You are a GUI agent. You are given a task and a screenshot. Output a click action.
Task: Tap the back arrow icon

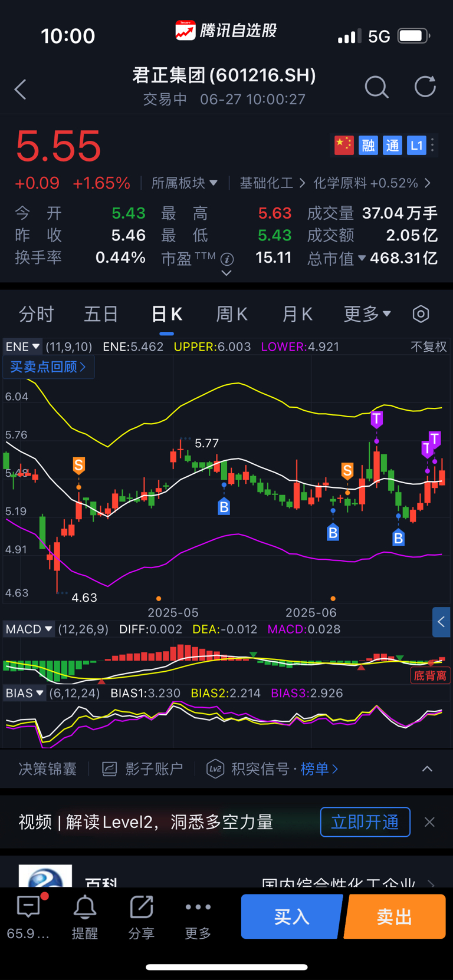pyautogui.click(x=21, y=90)
